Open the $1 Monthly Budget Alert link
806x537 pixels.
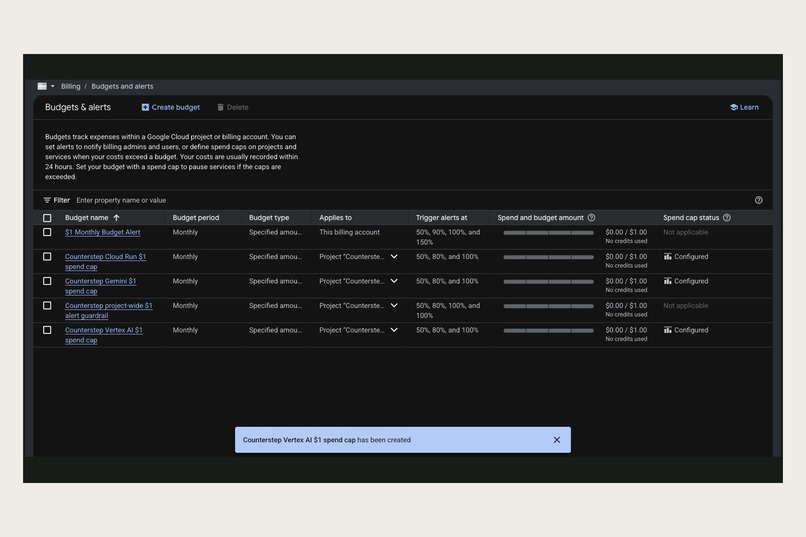102,232
